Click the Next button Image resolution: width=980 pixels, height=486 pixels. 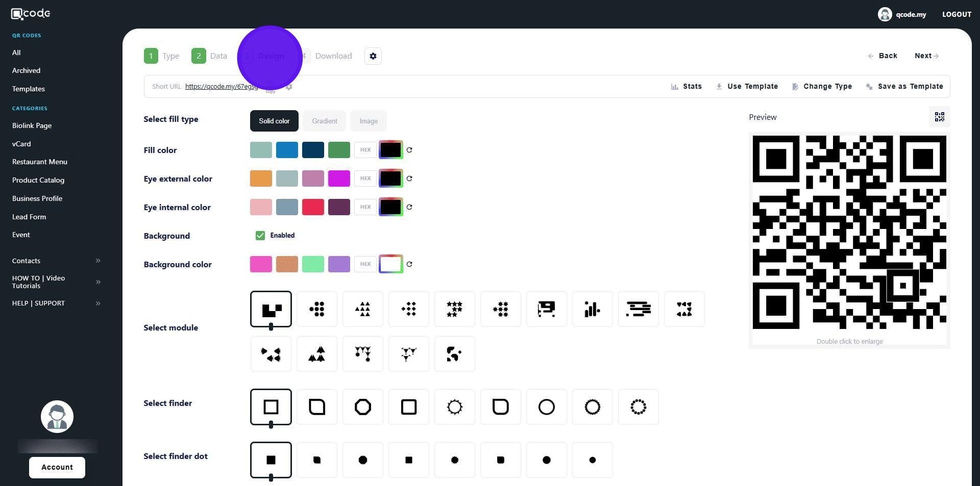pyautogui.click(x=926, y=56)
